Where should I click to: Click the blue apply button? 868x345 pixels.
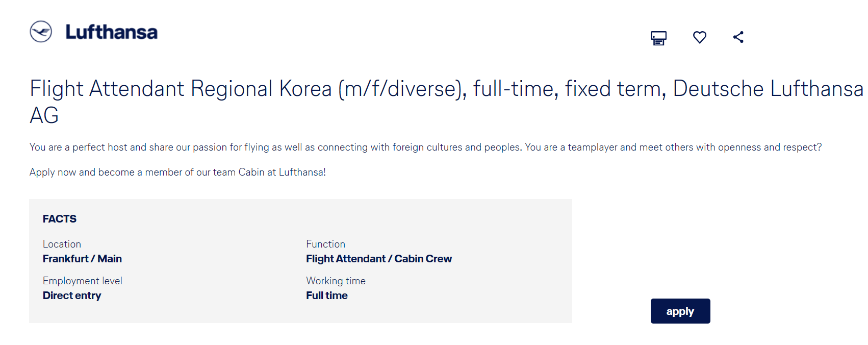[x=680, y=311]
